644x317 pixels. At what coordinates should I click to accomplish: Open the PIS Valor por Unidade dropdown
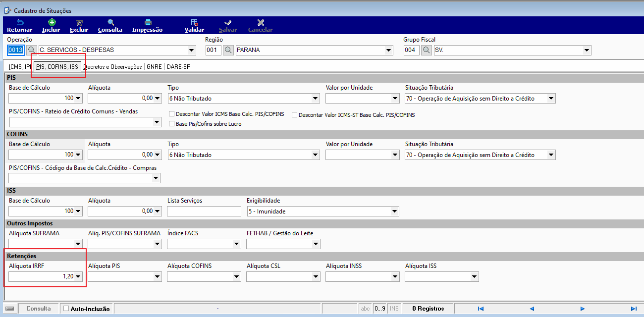coord(395,99)
